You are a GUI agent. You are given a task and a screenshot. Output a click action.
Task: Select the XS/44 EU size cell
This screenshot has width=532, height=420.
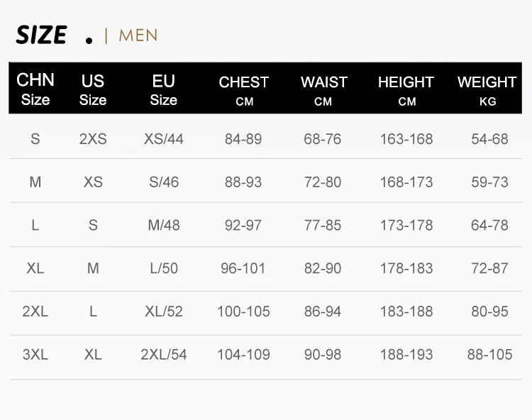[164, 139]
